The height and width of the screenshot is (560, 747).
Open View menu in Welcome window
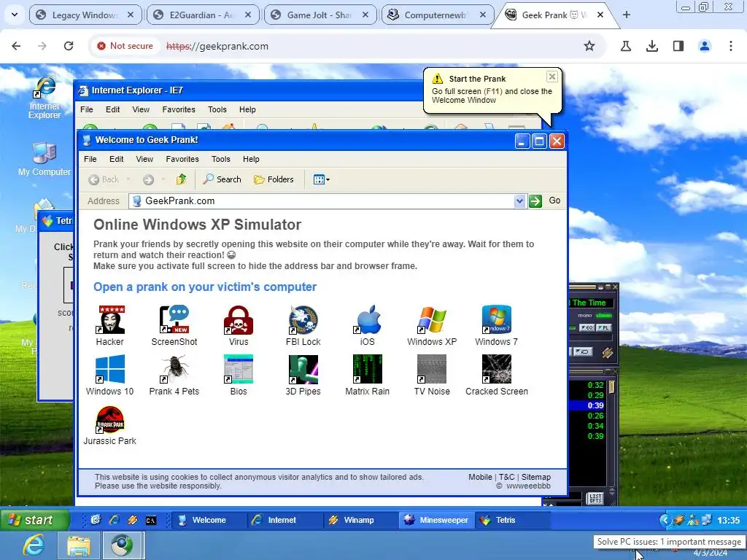[x=144, y=159]
